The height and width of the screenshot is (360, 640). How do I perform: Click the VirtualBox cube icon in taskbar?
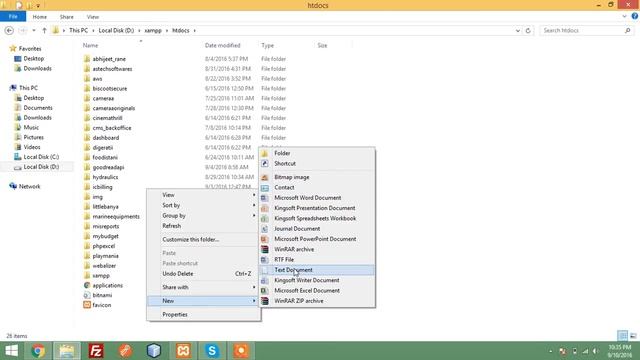154,351
